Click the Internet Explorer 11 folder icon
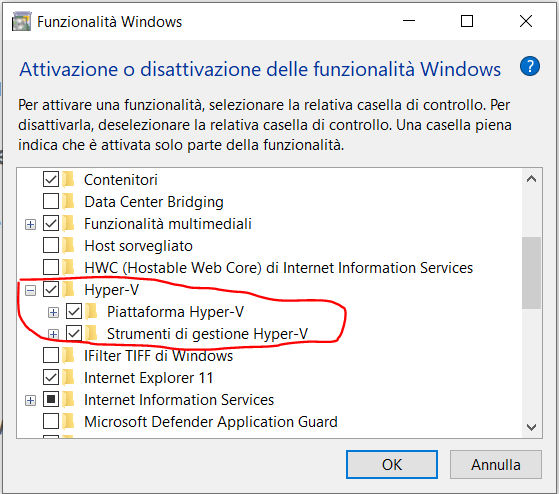This screenshot has height=494, width=559. coord(68,377)
